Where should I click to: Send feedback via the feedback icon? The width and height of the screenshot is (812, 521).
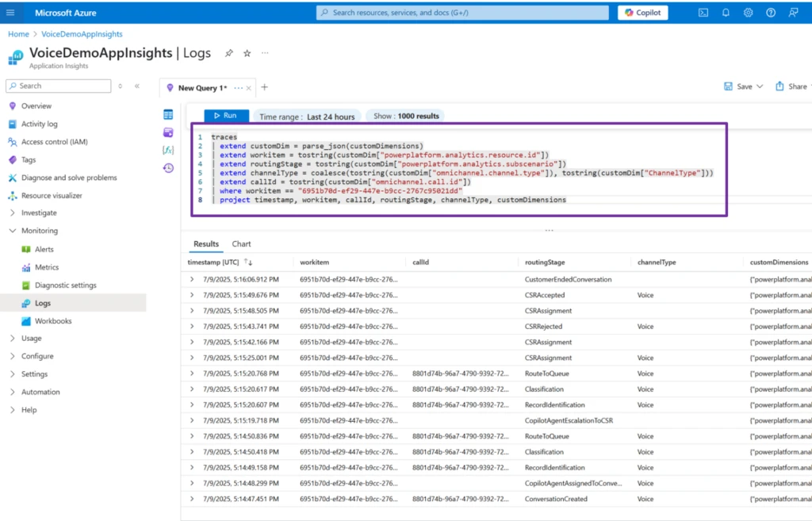click(791, 12)
